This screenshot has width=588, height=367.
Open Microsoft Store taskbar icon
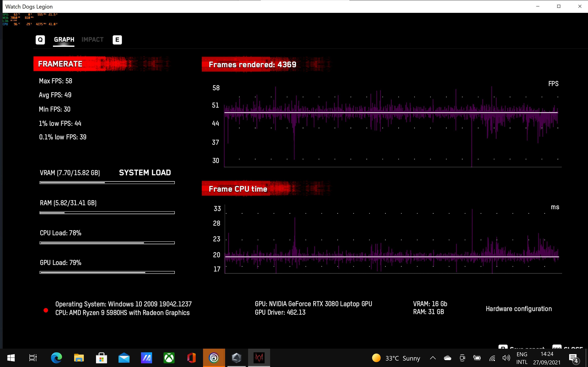pyautogui.click(x=102, y=358)
